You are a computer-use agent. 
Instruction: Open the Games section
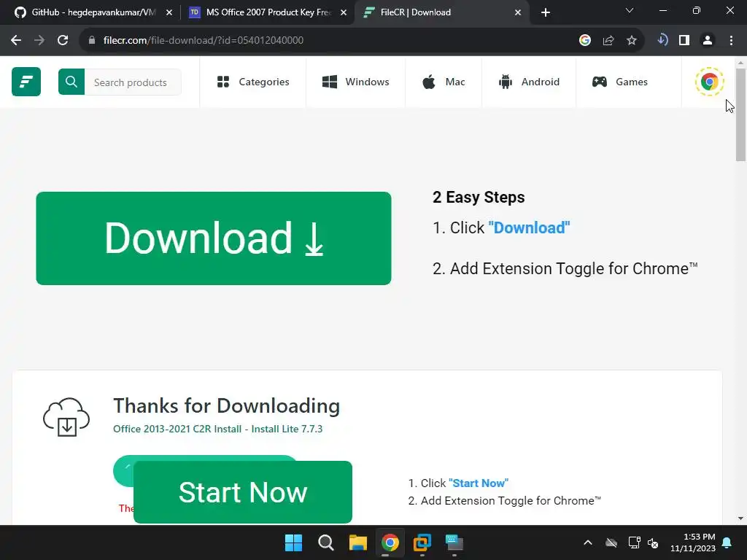(620, 82)
